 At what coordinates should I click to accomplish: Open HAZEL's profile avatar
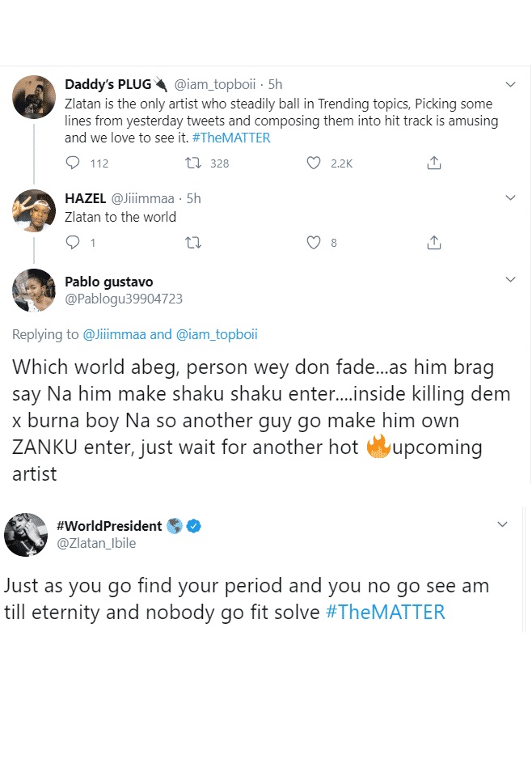(x=34, y=211)
